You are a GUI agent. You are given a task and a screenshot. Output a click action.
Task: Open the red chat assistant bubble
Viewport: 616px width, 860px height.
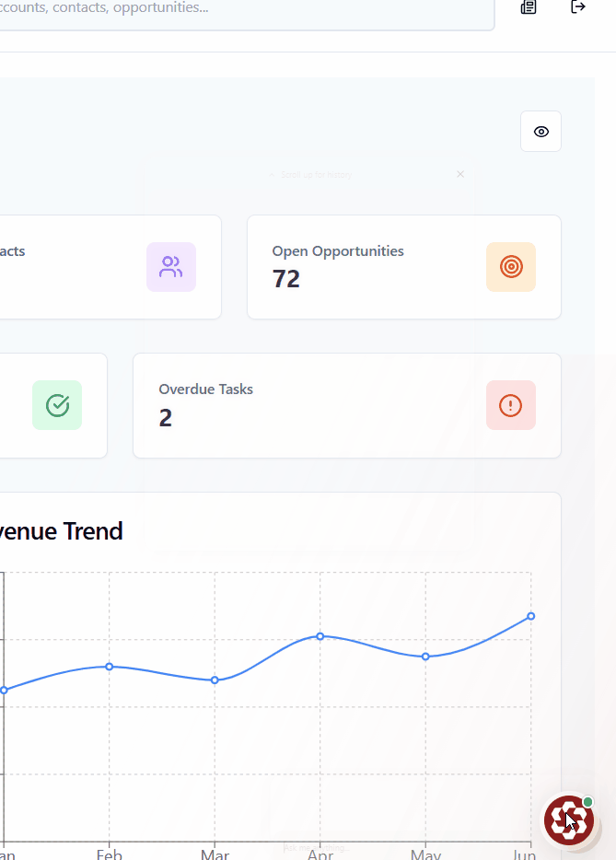568,820
